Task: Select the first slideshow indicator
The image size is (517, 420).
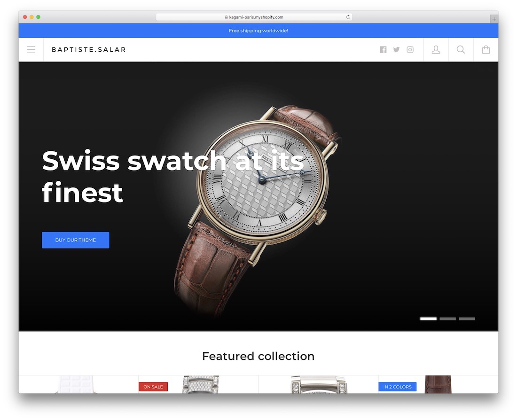Action: pos(428,319)
